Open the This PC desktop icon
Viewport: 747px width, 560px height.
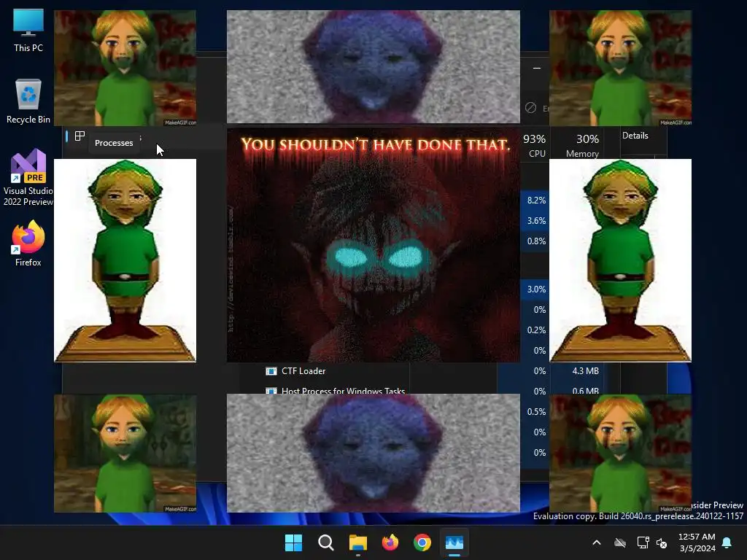point(28,31)
